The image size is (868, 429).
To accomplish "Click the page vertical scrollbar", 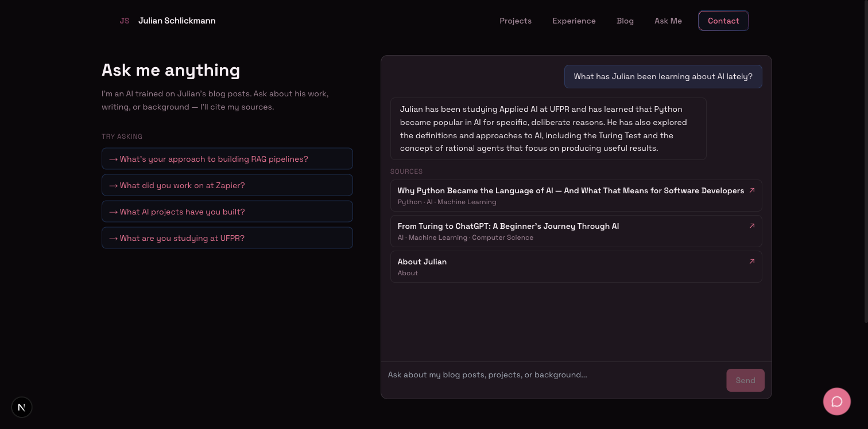I will pos(866,161).
